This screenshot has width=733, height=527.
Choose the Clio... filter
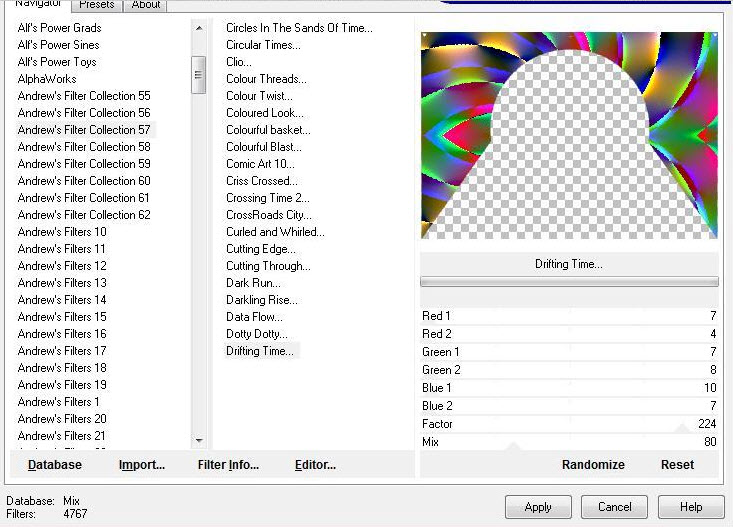point(239,62)
